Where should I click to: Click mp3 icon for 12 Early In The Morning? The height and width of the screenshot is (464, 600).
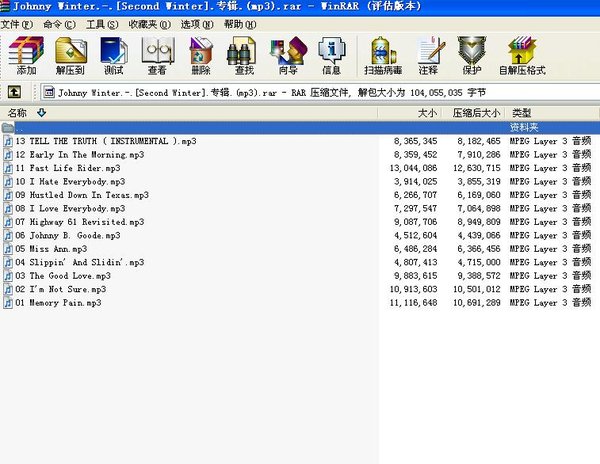(x=8, y=155)
